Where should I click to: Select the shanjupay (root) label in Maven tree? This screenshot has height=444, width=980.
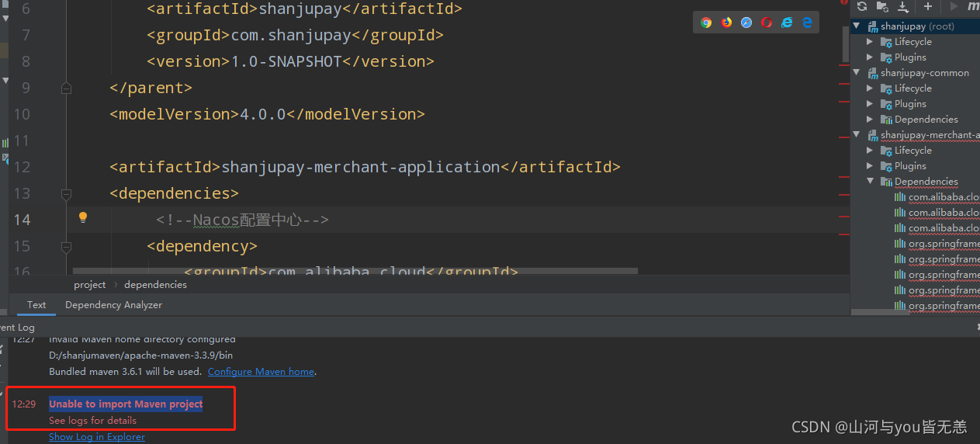[917, 26]
